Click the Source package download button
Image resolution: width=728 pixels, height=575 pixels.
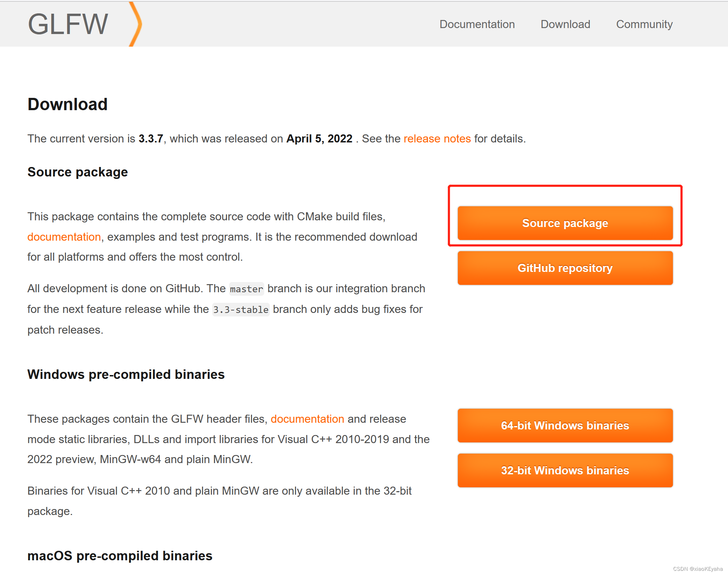pyautogui.click(x=565, y=223)
